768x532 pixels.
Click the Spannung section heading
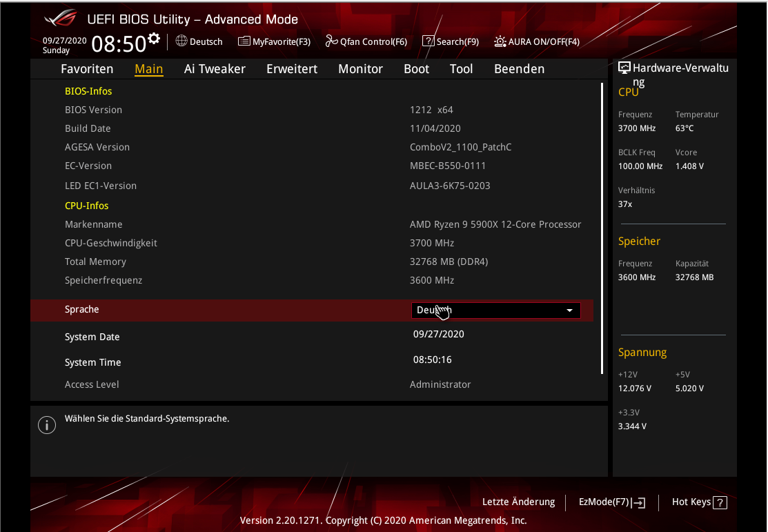[642, 352]
